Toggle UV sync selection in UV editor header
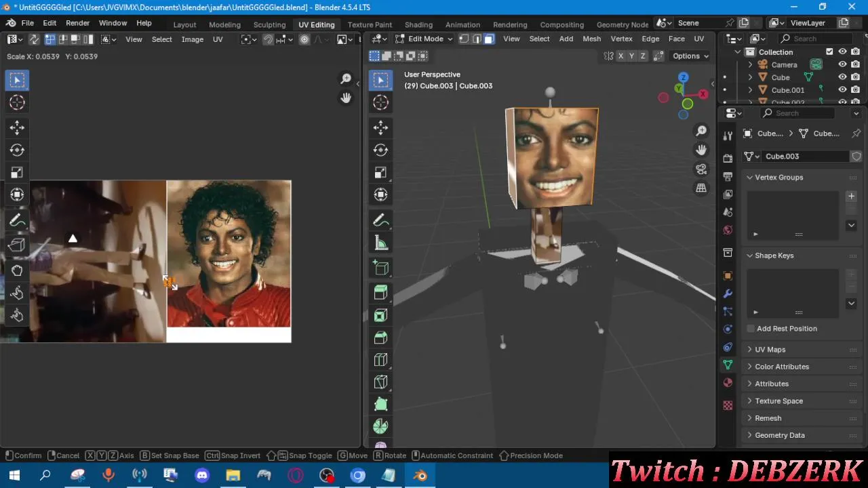This screenshot has height=488, width=868. pos(35,39)
